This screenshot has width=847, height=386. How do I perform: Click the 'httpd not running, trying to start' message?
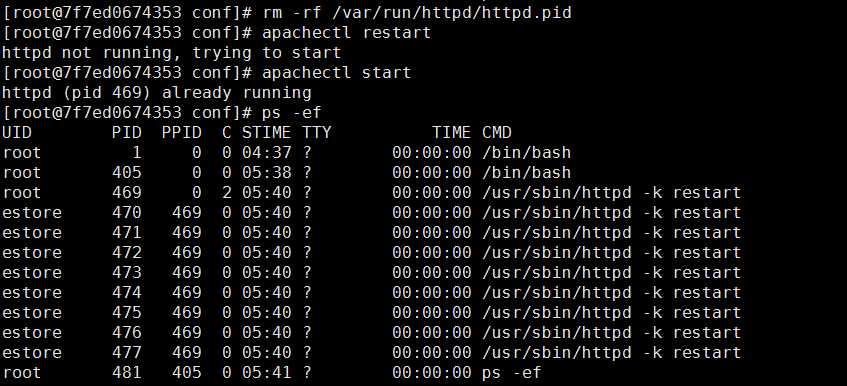(x=172, y=52)
